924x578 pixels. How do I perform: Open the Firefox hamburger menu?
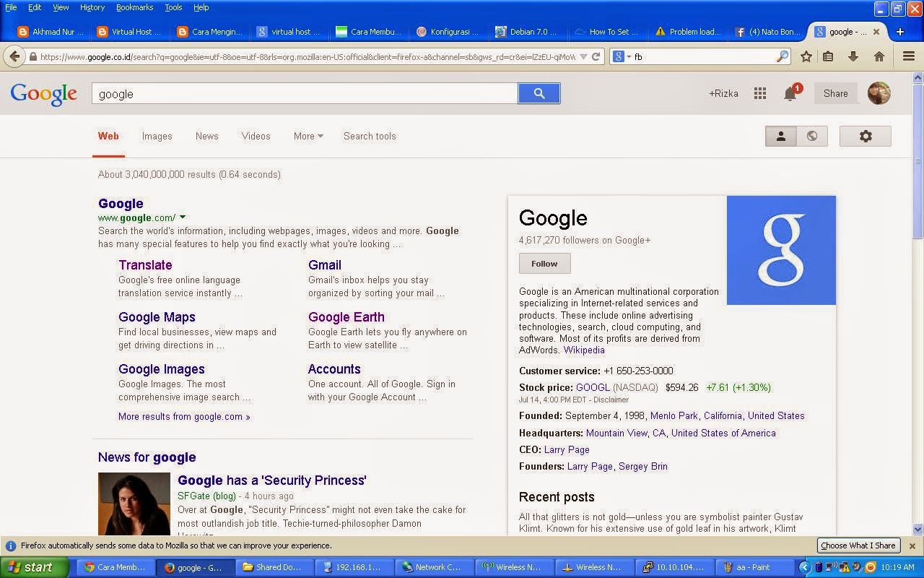909,56
